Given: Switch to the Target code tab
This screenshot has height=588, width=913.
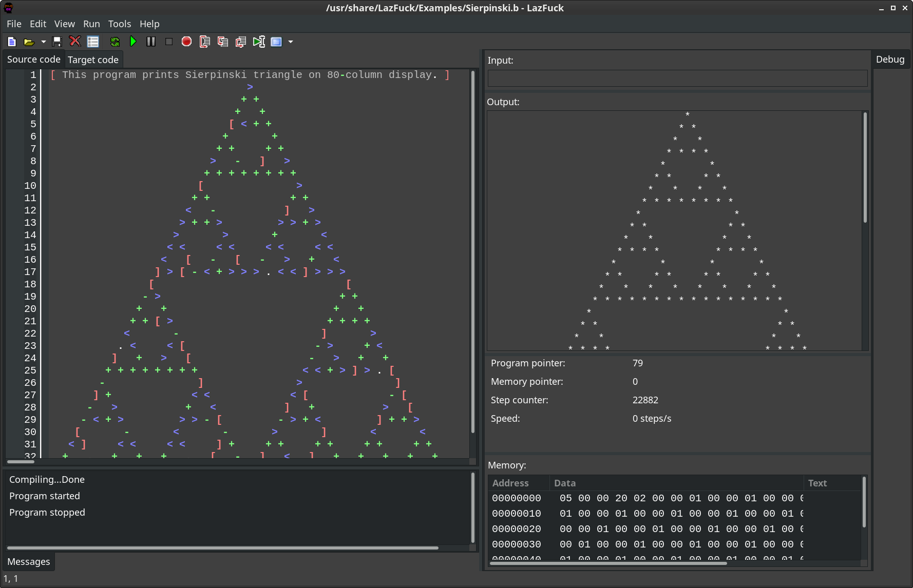Looking at the screenshot, I should click(x=93, y=60).
